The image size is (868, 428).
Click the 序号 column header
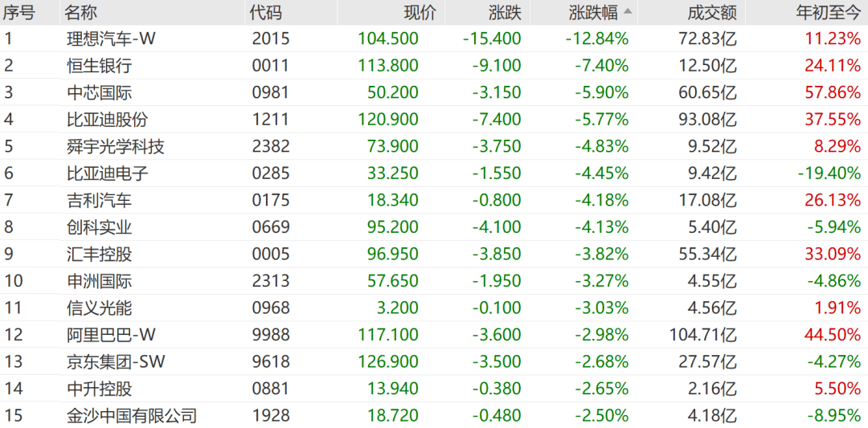[x=19, y=13]
